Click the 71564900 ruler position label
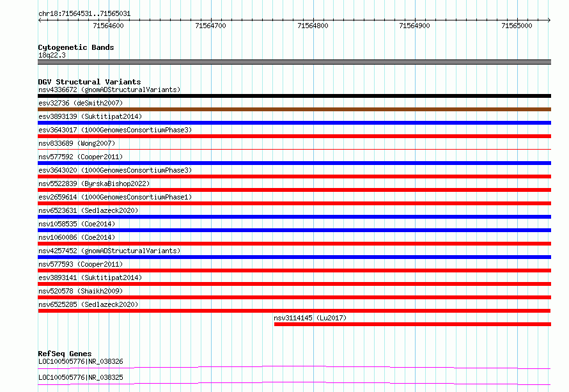 point(414,26)
